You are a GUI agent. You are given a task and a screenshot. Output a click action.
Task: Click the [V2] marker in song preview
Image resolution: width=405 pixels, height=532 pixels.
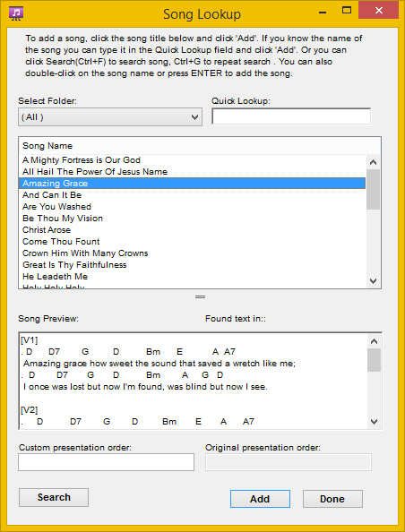tap(30, 410)
